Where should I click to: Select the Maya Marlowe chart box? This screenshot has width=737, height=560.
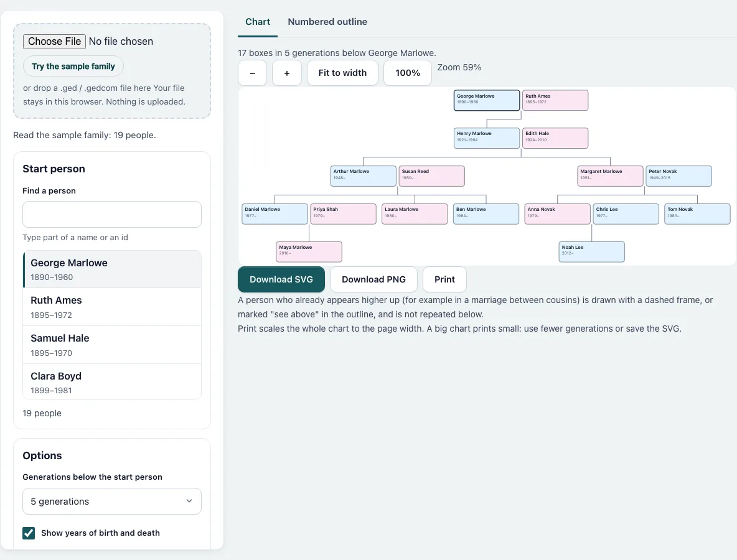tap(309, 252)
